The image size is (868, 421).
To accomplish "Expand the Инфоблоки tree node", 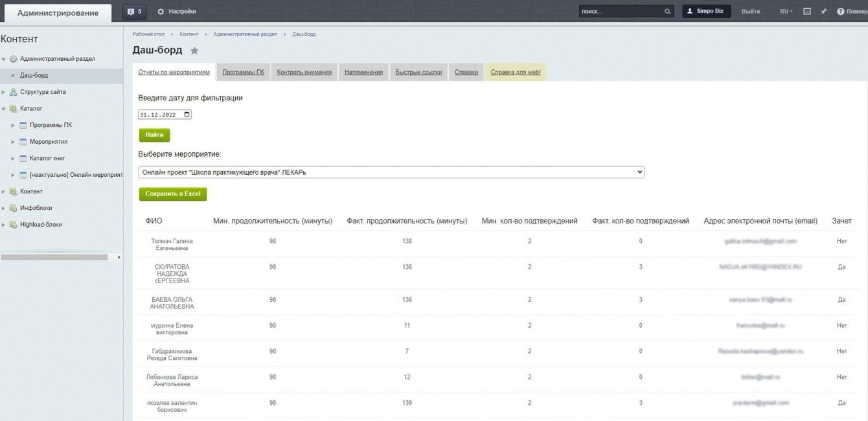I will pyautogui.click(x=4, y=208).
